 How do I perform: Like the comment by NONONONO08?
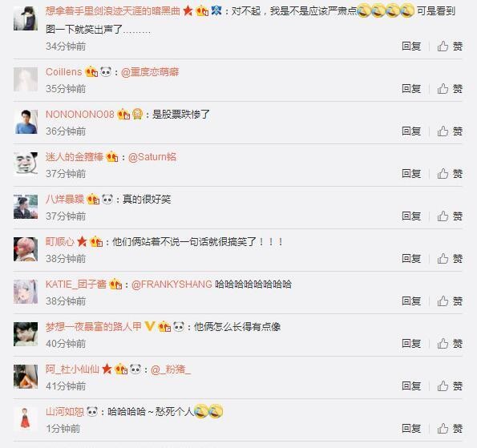(x=450, y=131)
